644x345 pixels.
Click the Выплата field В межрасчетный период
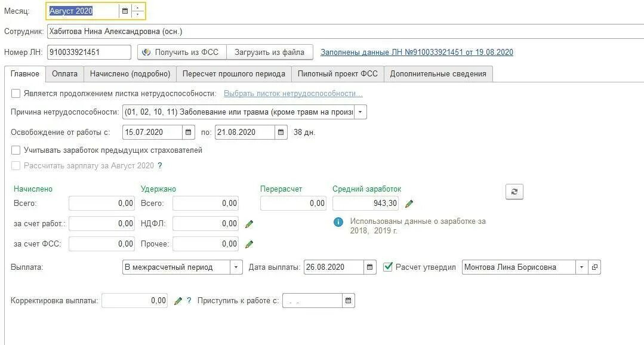[176, 267]
